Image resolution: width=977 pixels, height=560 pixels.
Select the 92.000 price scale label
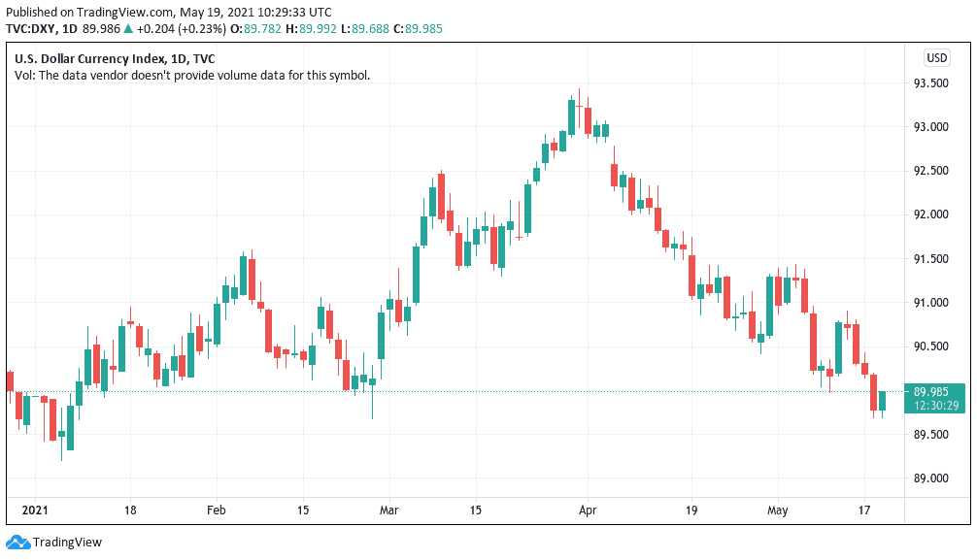tap(930, 215)
